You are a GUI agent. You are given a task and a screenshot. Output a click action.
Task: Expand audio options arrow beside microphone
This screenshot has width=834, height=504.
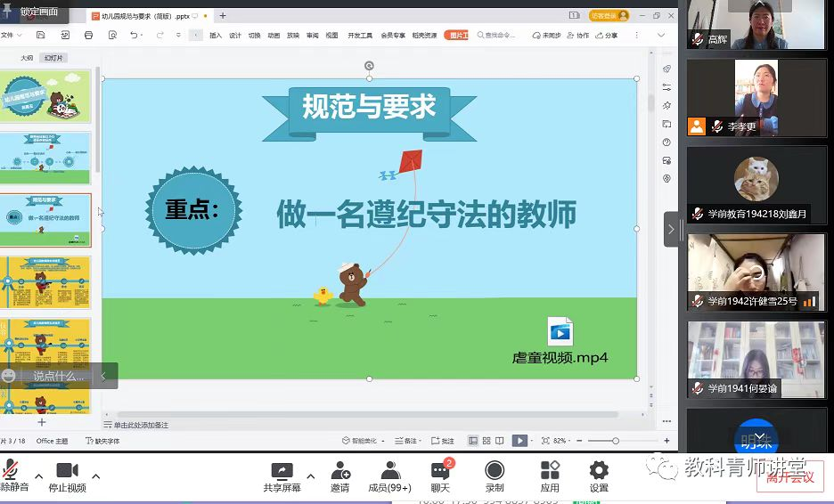coord(37,476)
